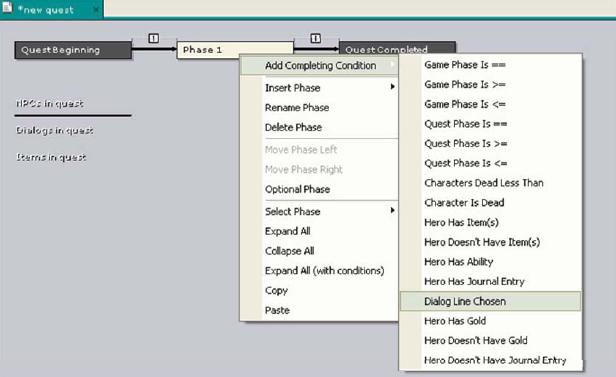Open Dialogs in quest section
The height and width of the screenshot is (377, 616).
tap(55, 130)
